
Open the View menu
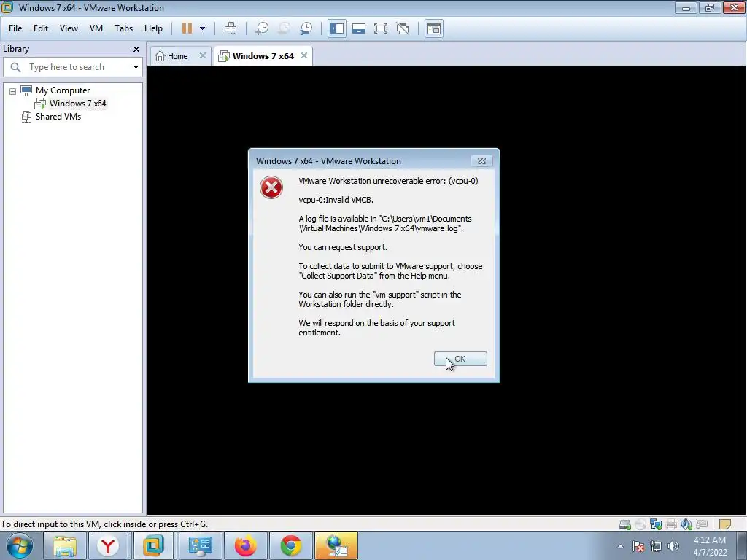pyautogui.click(x=69, y=28)
